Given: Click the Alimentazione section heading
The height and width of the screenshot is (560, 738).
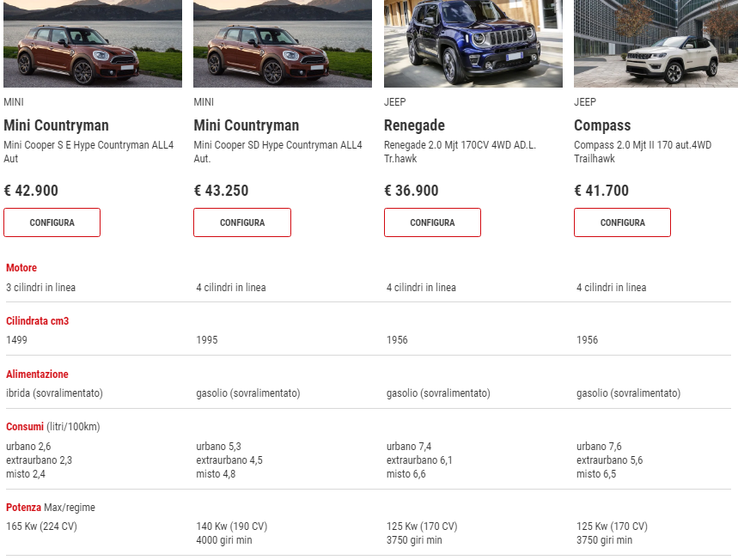Looking at the screenshot, I should [x=37, y=374].
